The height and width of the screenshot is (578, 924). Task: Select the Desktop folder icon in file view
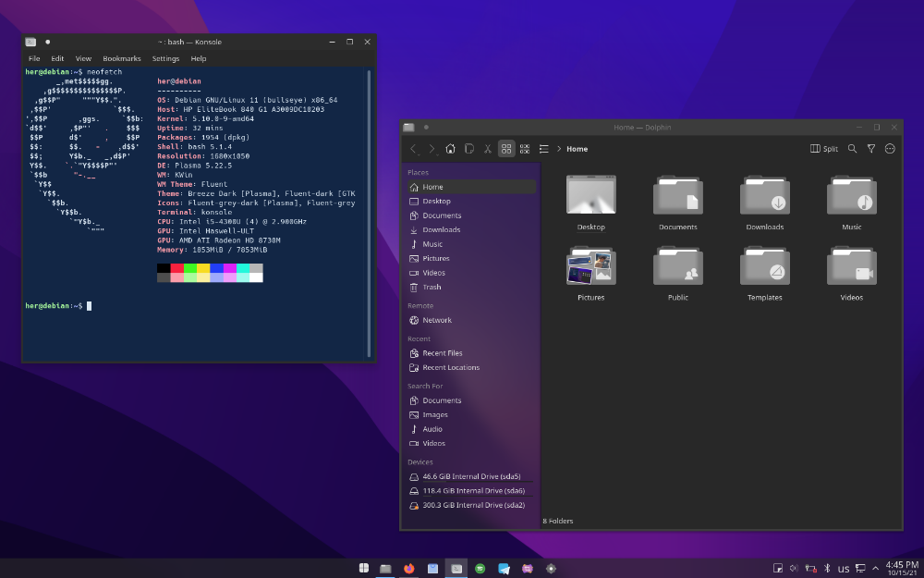click(591, 194)
